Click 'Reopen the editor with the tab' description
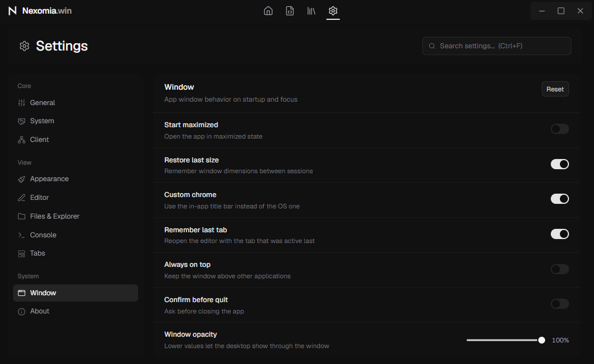This screenshot has width=594, height=364. 239,241
